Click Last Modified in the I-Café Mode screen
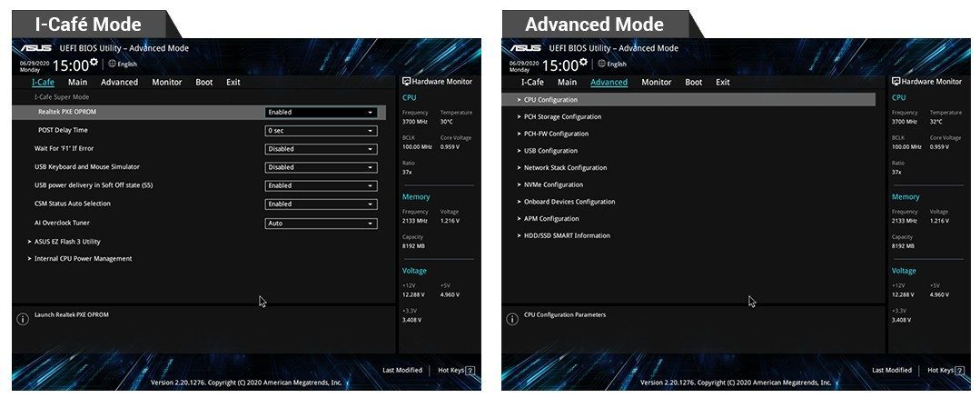 [401, 371]
